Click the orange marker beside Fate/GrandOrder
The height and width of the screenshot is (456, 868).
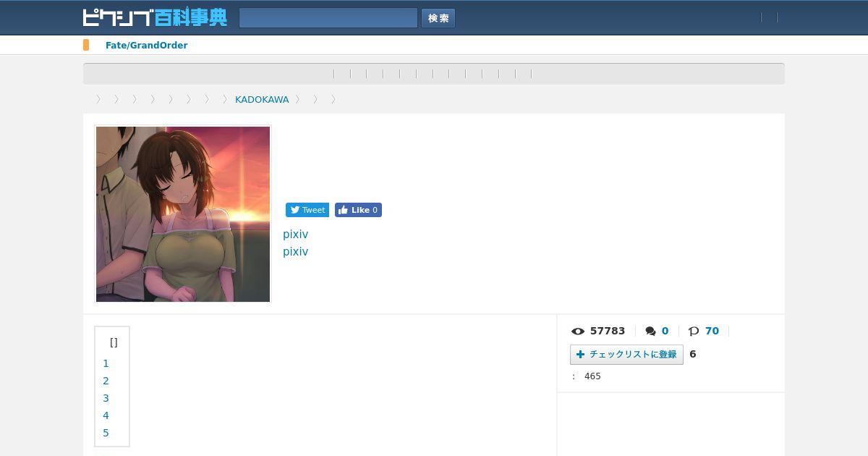click(x=86, y=45)
